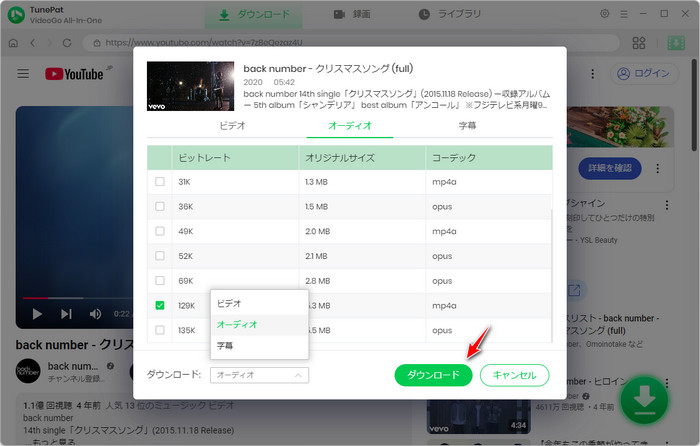Click the キャンセル button
This screenshot has height=446, width=700.
point(514,375)
